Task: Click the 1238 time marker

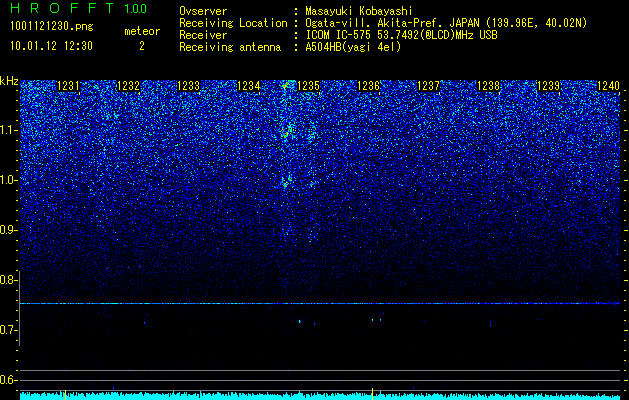Action: click(x=489, y=86)
